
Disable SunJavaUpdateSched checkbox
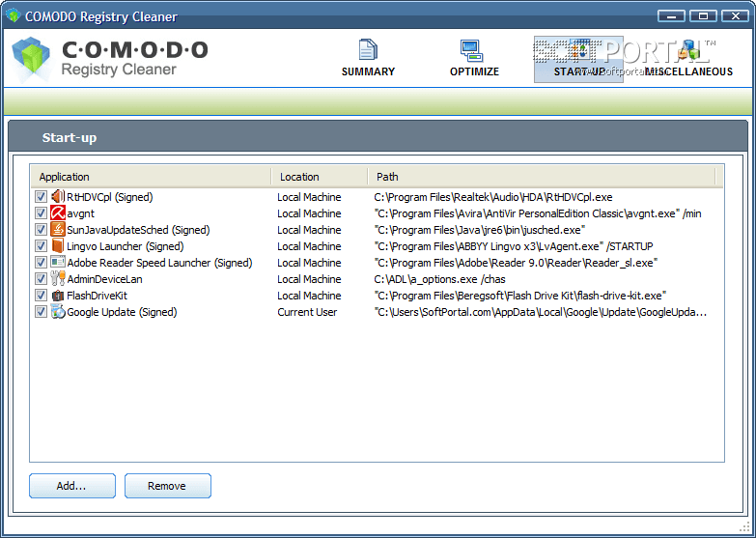[x=41, y=230]
